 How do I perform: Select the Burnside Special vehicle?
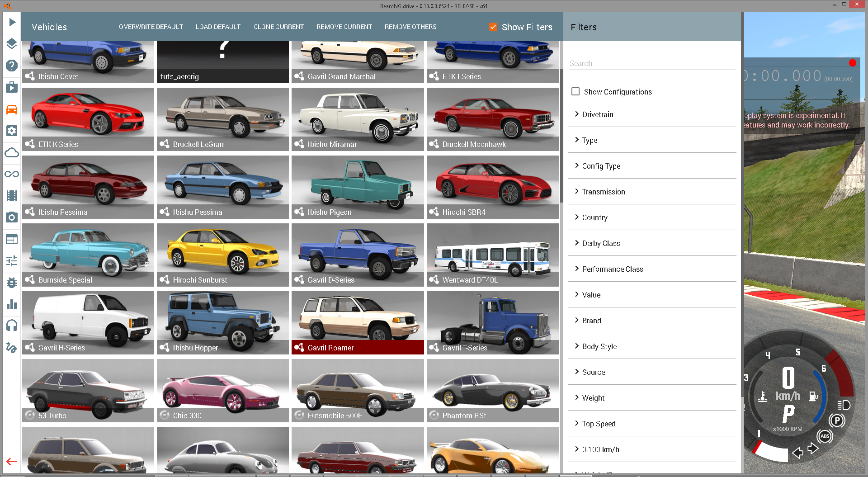(x=88, y=255)
